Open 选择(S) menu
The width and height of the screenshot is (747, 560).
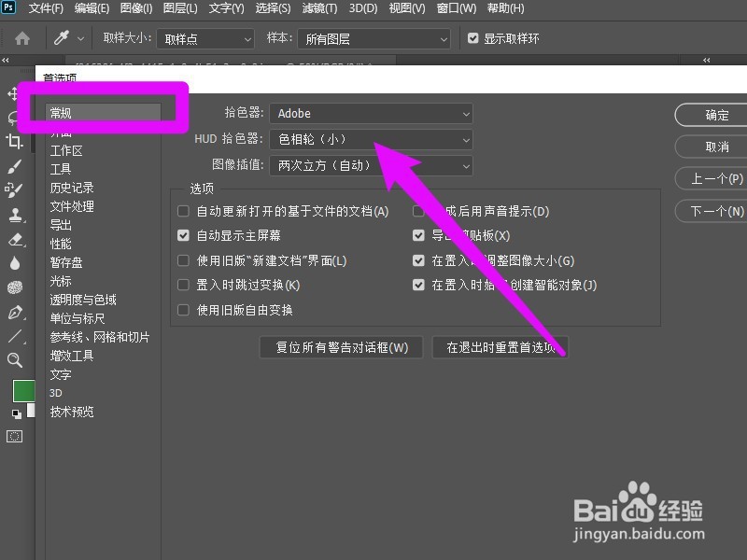273,8
